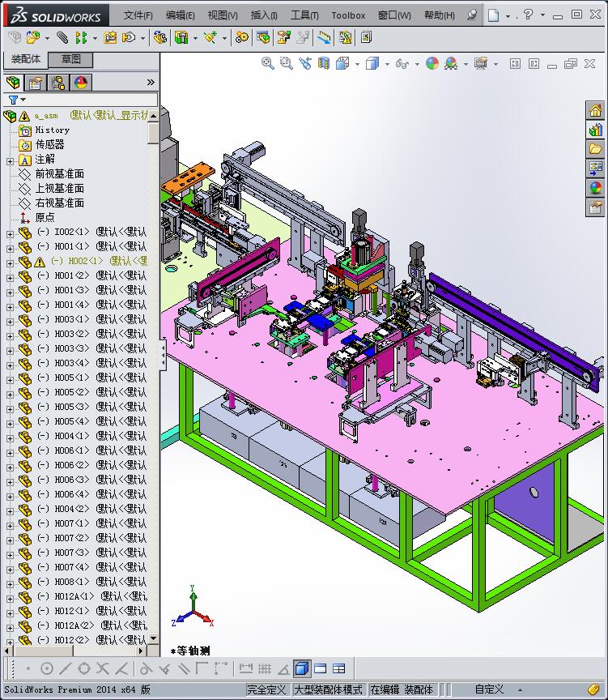Open the feature tree filter dropdown
Viewport: 608px width, 700px height.
tap(17, 100)
